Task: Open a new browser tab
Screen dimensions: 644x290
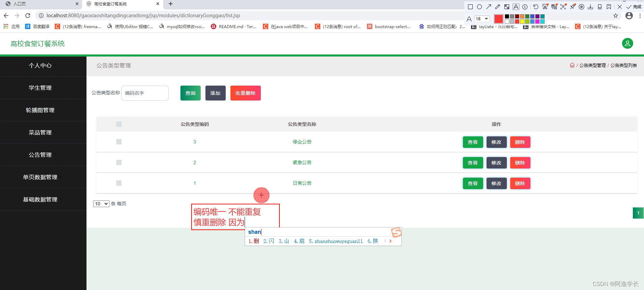Action: [171, 4]
